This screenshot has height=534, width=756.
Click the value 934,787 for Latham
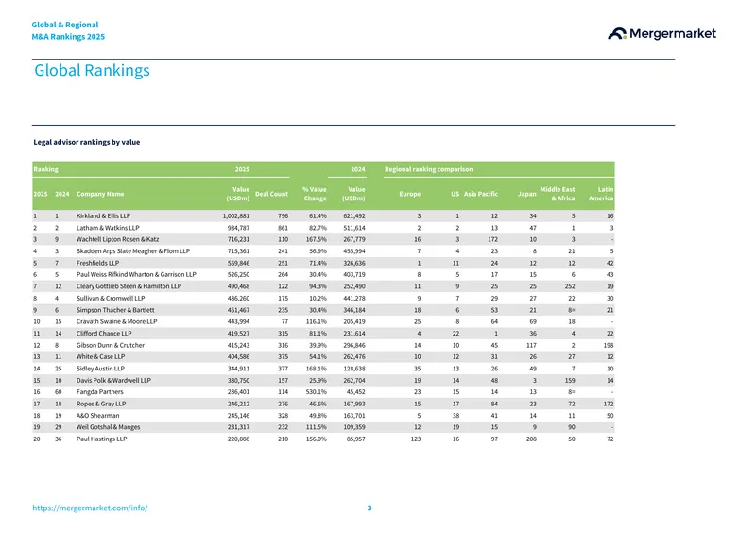[x=238, y=228]
